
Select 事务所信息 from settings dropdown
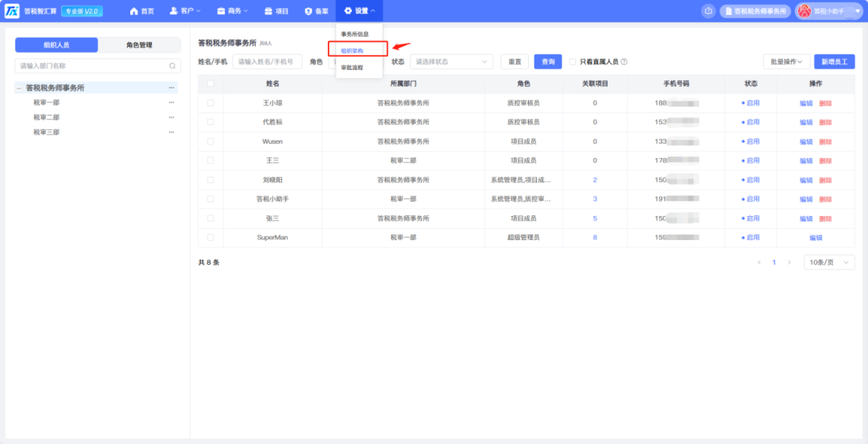(355, 35)
